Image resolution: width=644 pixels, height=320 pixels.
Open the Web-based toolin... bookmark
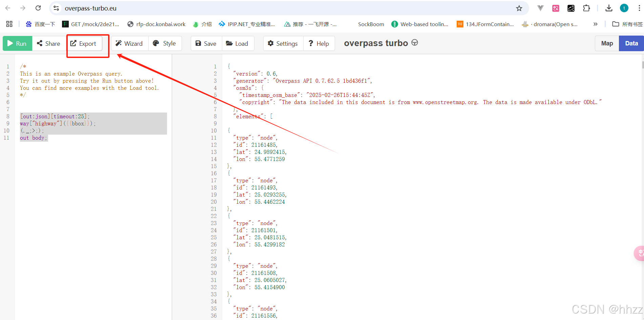click(420, 24)
